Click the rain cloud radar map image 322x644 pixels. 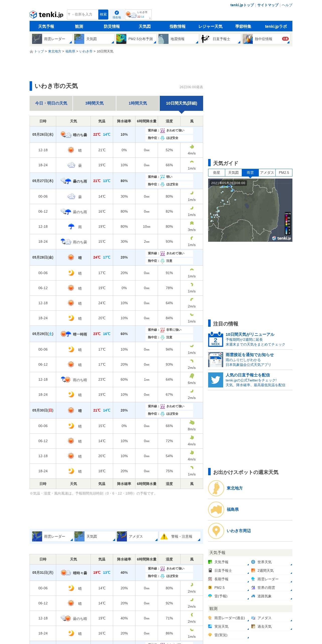250,210
